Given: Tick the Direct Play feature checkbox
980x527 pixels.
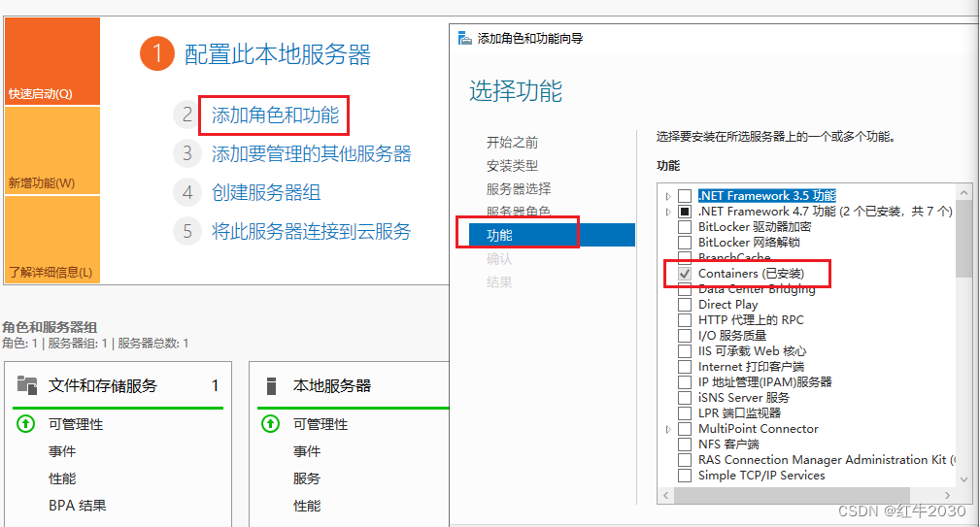Looking at the screenshot, I should [x=685, y=305].
